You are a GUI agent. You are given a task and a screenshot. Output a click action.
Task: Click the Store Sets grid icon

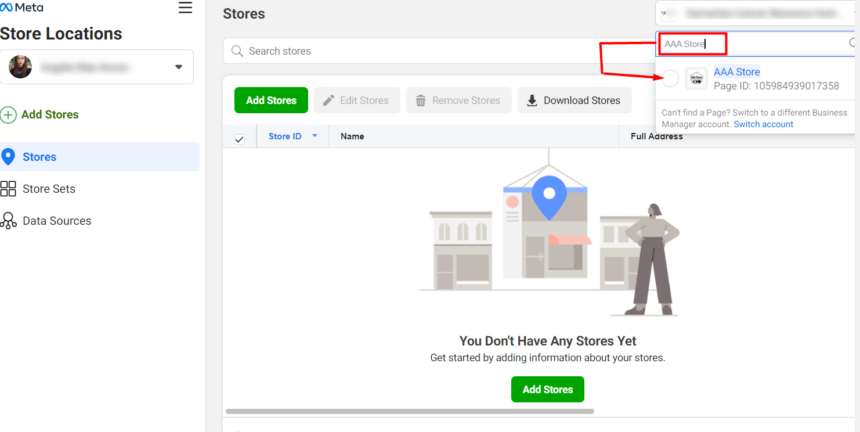coord(8,189)
